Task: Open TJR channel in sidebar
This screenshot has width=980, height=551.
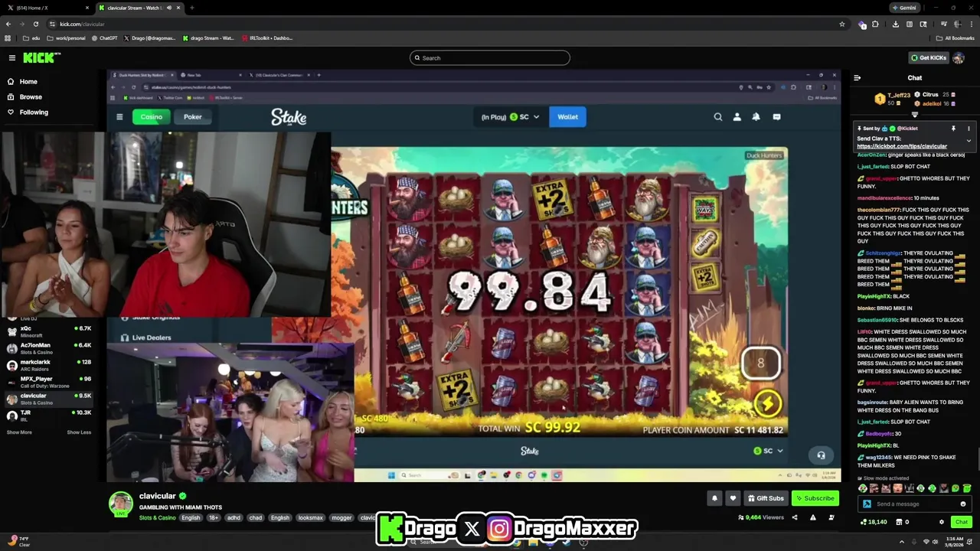Action: tap(49, 416)
